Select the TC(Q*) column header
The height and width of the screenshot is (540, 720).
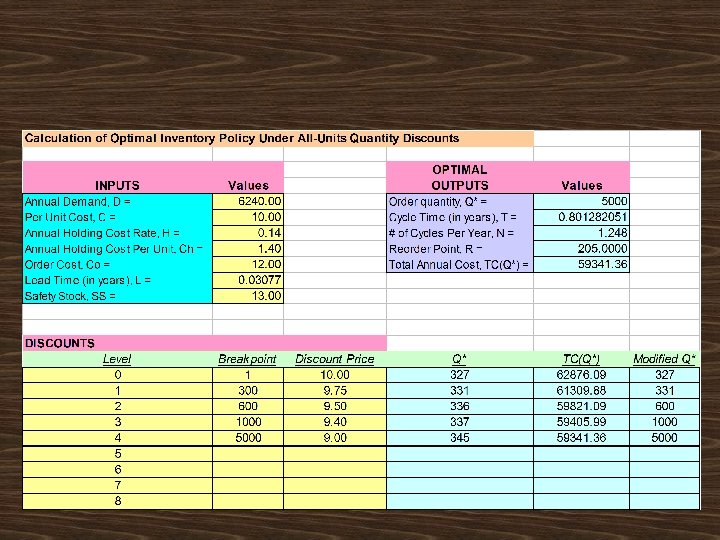pyautogui.click(x=581, y=359)
